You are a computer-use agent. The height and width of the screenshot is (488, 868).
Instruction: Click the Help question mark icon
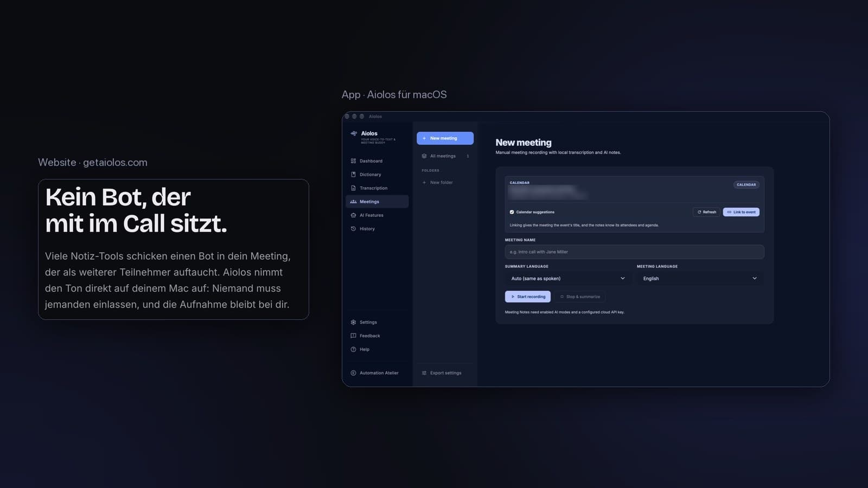coord(353,349)
